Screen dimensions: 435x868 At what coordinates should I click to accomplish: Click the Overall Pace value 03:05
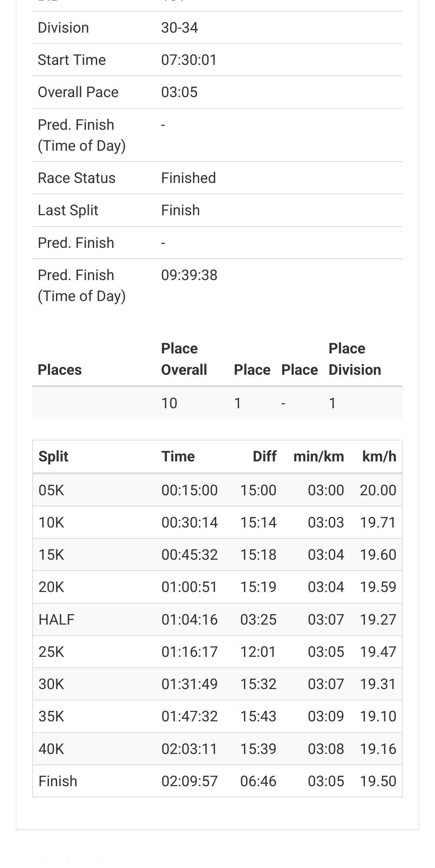pos(179,92)
